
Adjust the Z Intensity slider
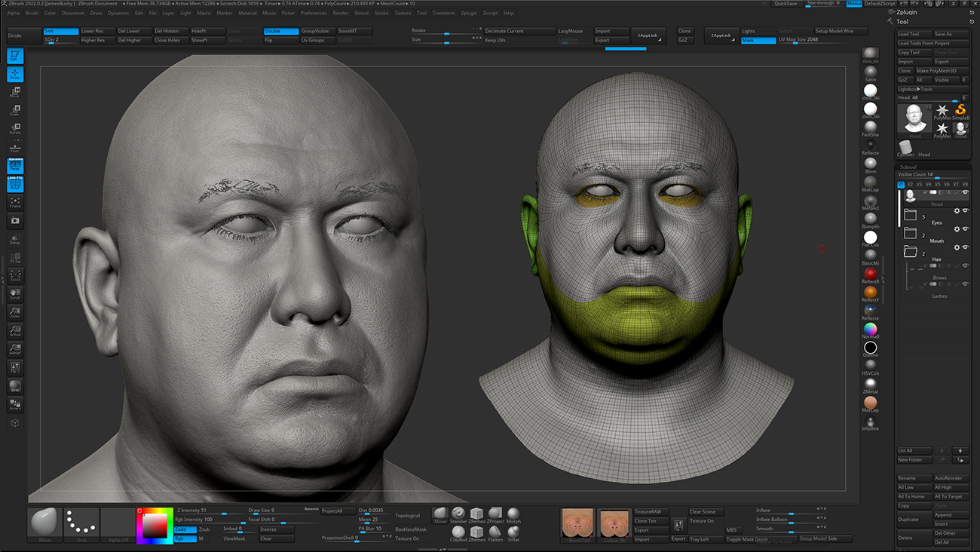click(x=210, y=511)
